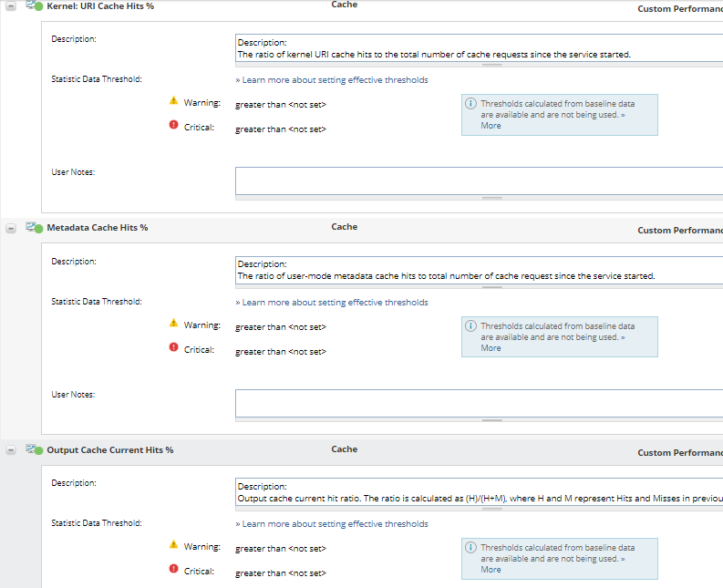Open effective thresholds link in Metadata section
Viewport: 723px width, 588px height.
332,303
